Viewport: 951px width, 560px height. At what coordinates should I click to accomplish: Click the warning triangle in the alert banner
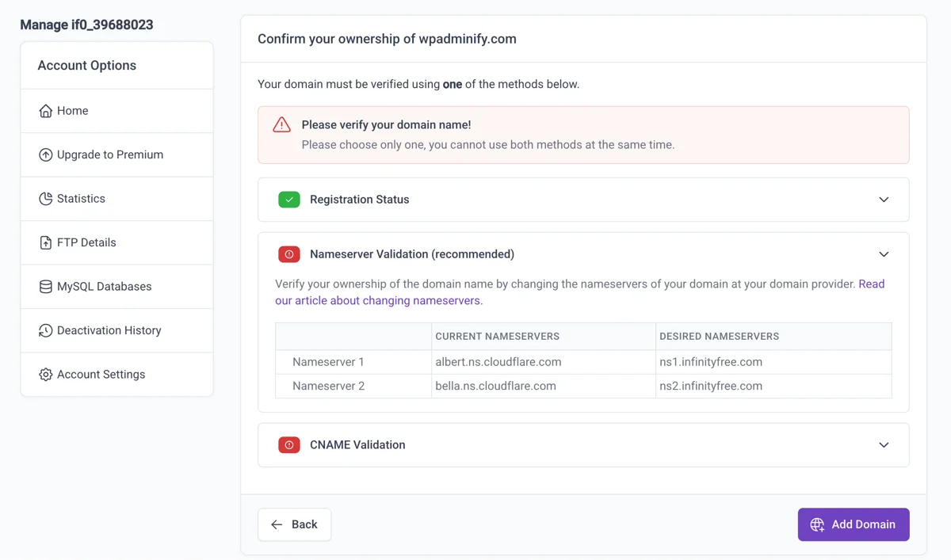(x=281, y=124)
